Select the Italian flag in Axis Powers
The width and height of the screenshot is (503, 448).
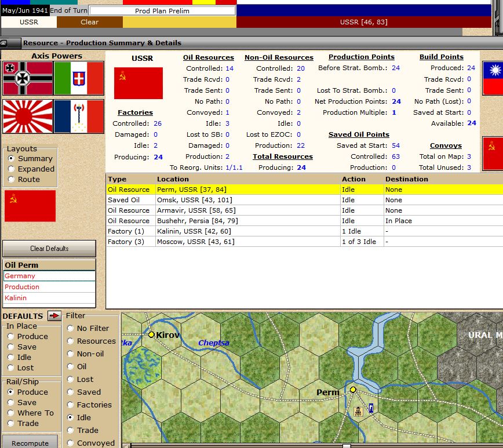click(79, 78)
